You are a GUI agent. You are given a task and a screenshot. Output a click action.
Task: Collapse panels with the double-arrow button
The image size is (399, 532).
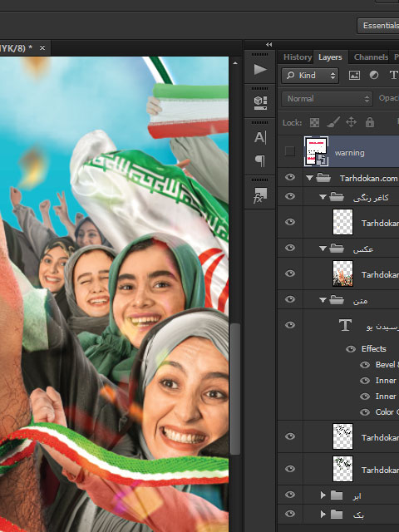pos(269,44)
